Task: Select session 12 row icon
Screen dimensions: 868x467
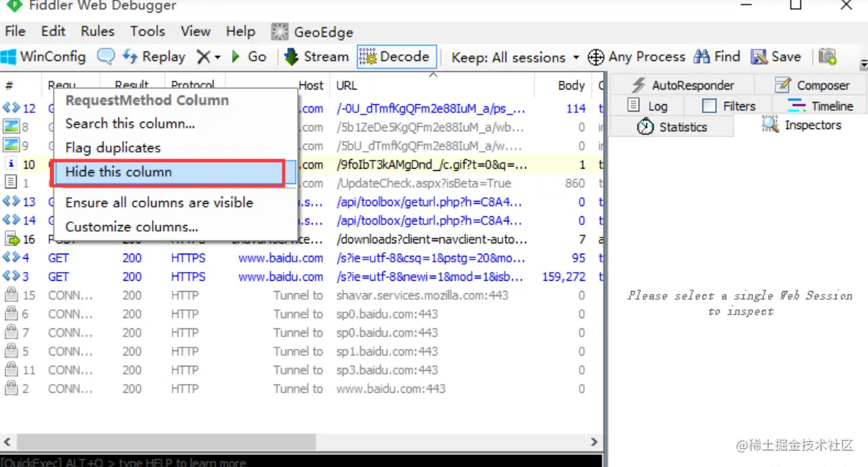Action: click(x=11, y=108)
